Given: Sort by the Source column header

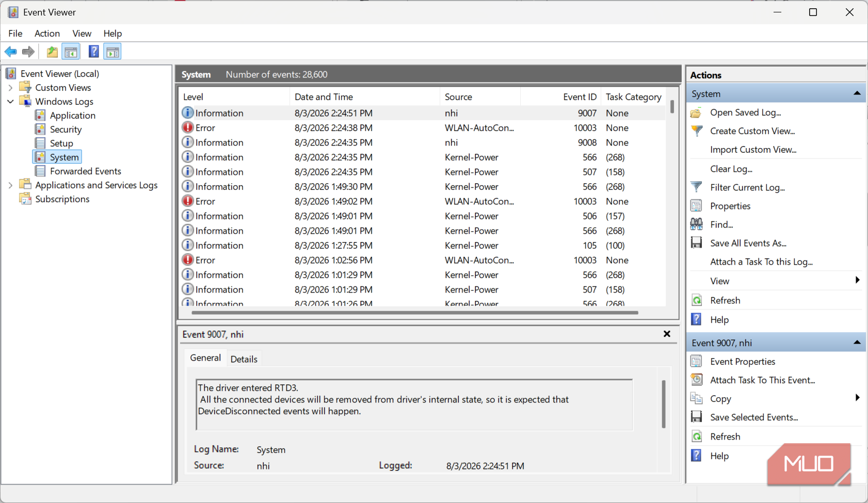Looking at the screenshot, I should click(480, 97).
